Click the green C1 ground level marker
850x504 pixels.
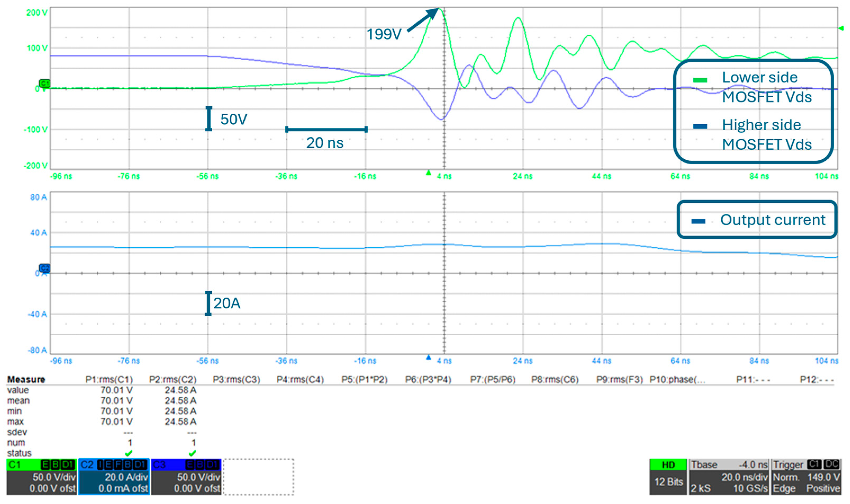pyautogui.click(x=44, y=83)
